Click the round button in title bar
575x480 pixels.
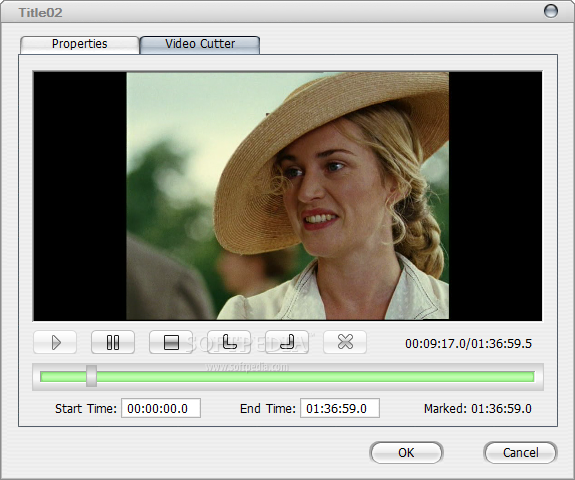coord(550,11)
